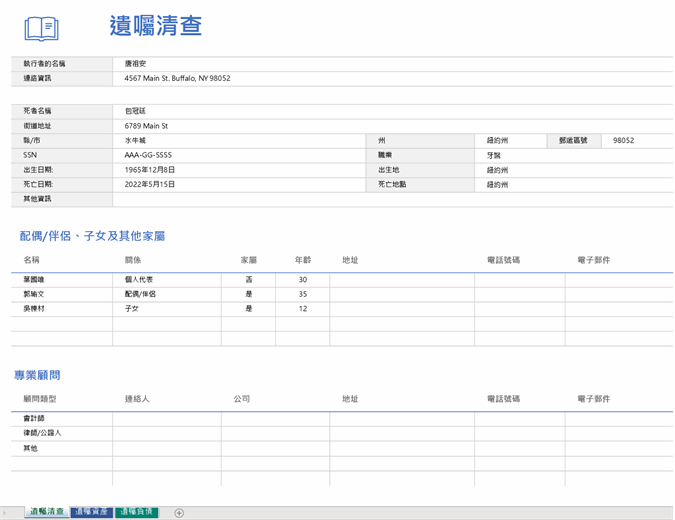
Task: Select the 律師/公證人 advisor type cell
Action: [42, 433]
